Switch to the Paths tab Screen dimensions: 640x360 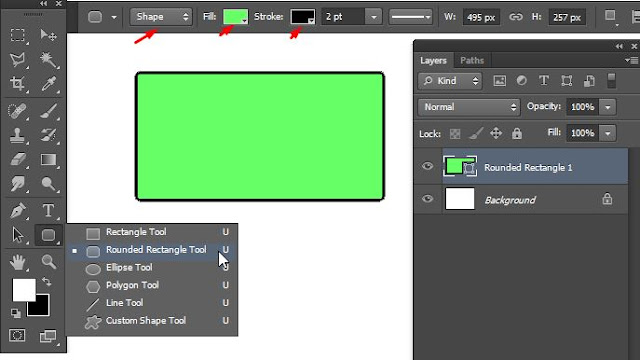[472, 60]
